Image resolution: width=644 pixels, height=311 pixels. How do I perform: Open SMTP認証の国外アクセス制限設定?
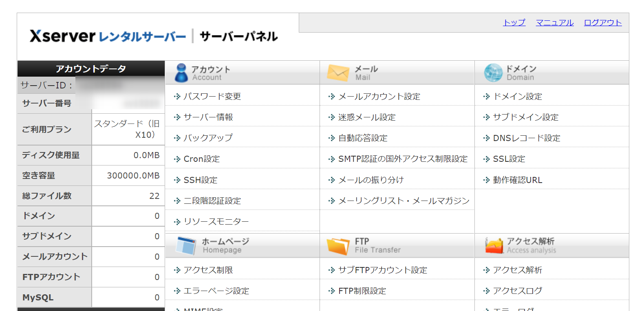click(x=403, y=159)
